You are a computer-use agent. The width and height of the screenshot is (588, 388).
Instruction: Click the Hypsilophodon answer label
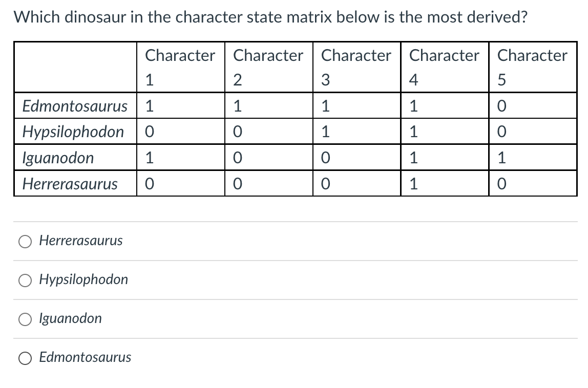pos(83,279)
